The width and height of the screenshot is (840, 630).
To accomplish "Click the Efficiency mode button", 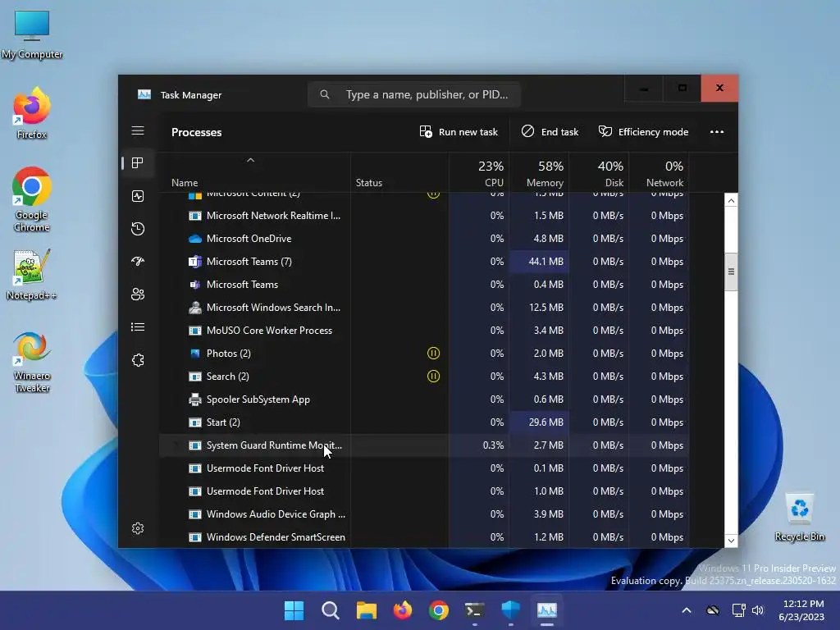I will tap(643, 132).
